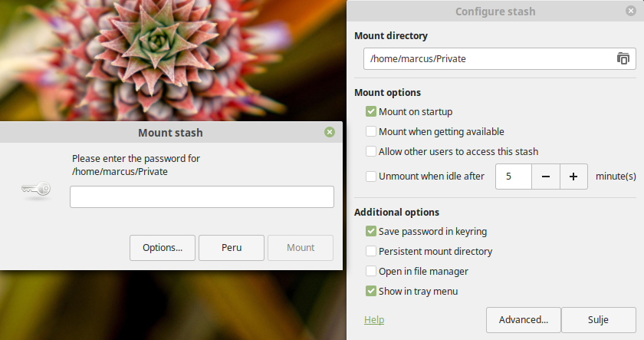Close the Mount stash dialog
Screen dimensions: 644x340
[x=330, y=133]
